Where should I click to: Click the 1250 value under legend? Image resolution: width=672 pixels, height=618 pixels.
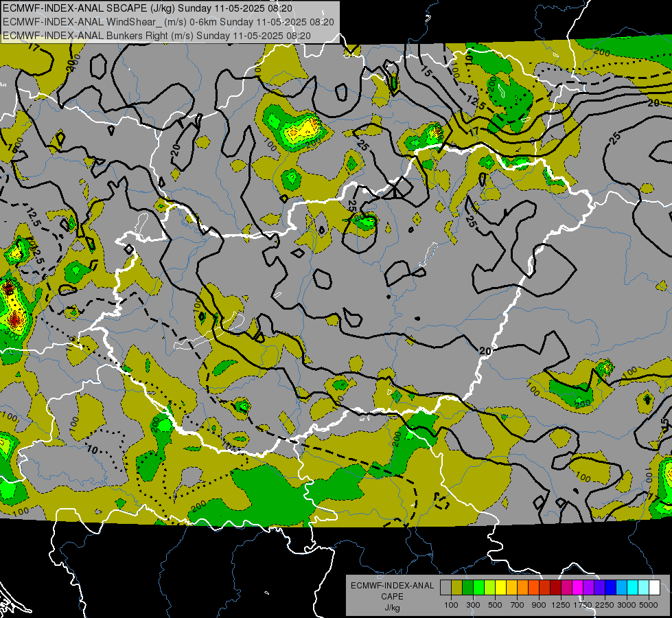561,605
